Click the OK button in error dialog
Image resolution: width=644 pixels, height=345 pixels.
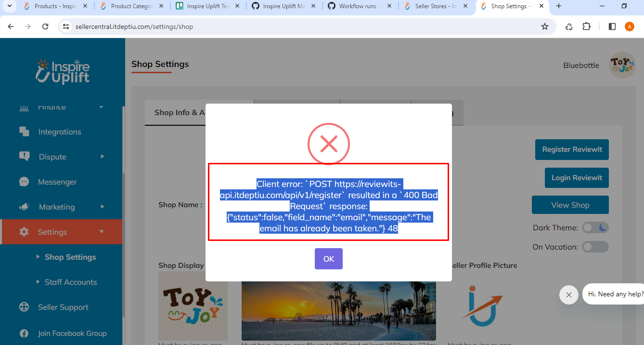(328, 259)
